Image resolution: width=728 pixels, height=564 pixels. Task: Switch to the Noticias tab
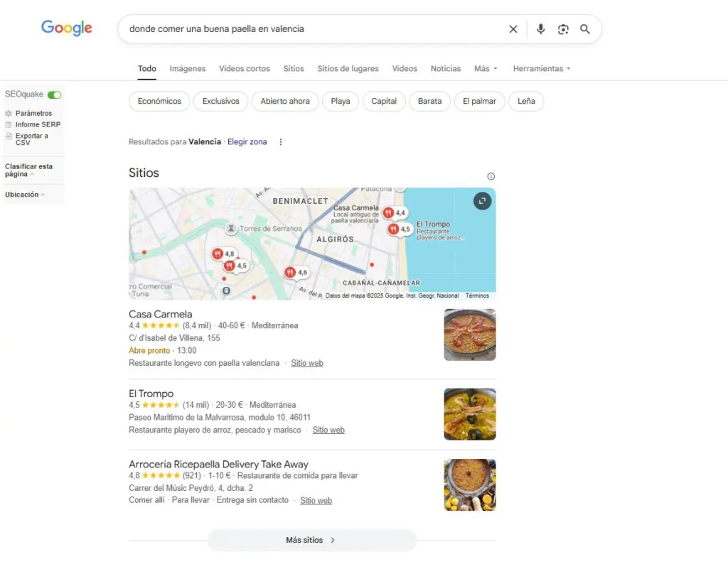click(x=445, y=68)
